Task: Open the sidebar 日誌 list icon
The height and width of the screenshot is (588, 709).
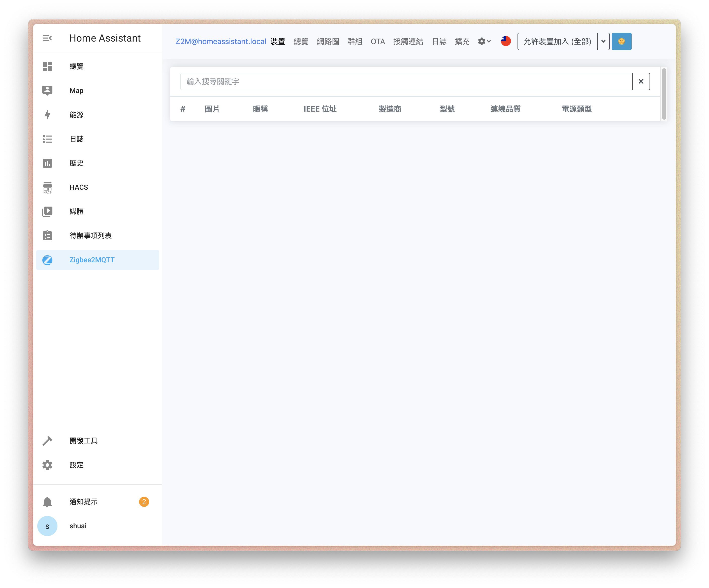Action: click(x=47, y=139)
